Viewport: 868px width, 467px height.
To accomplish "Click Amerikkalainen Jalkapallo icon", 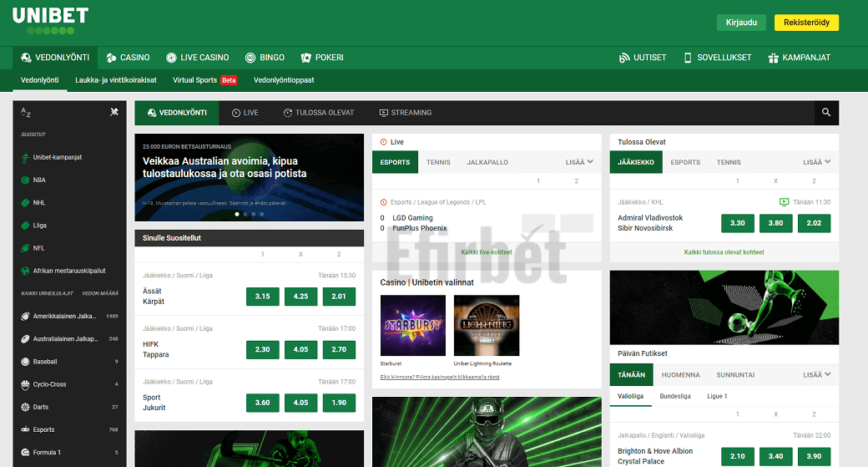I will (25, 317).
